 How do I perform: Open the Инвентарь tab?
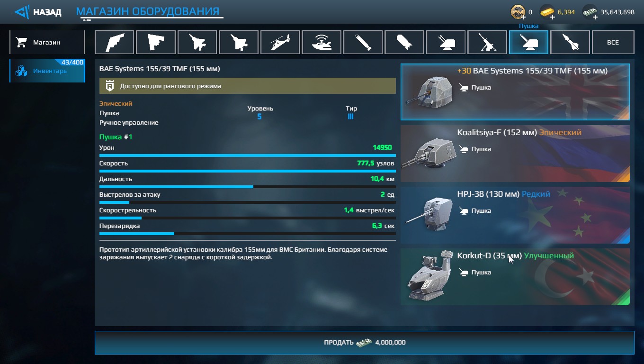[47, 71]
